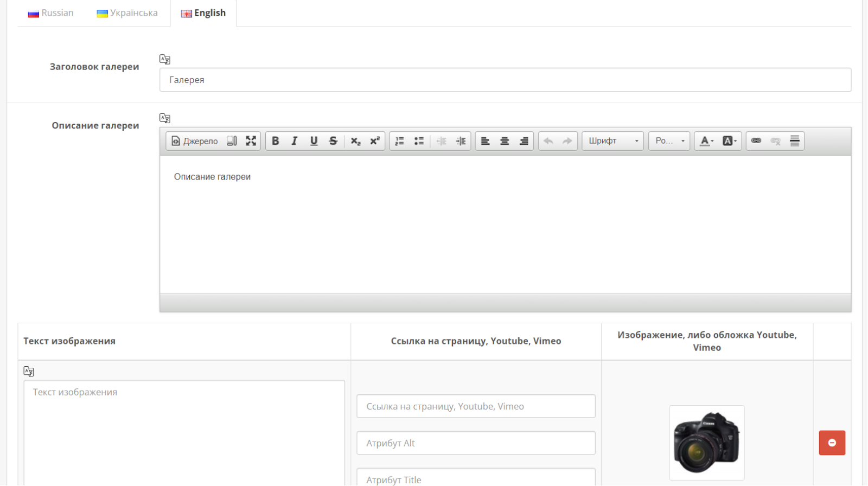
Task: Click the Ссылка на страницу column header
Action: (476, 341)
